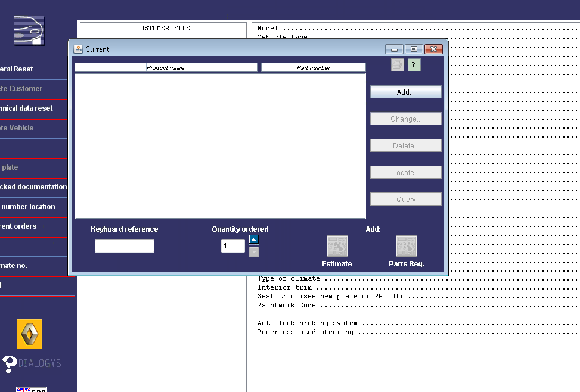Focus the Keyboard reference input field
Viewport: 580px width, 392px height.
tap(124, 246)
